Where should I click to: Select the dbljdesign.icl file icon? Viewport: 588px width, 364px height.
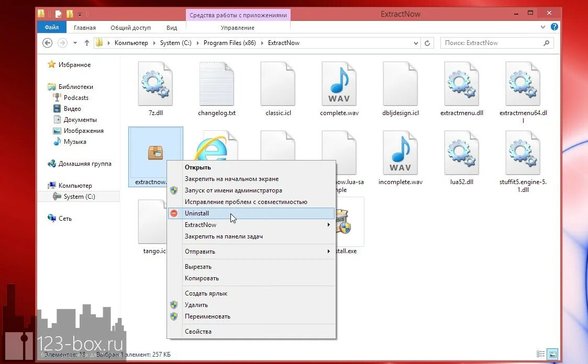[400, 84]
